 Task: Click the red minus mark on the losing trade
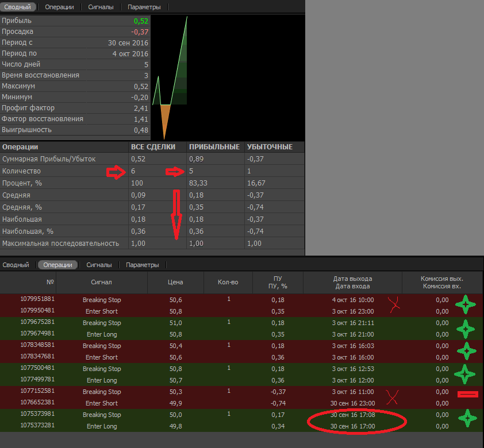click(467, 395)
